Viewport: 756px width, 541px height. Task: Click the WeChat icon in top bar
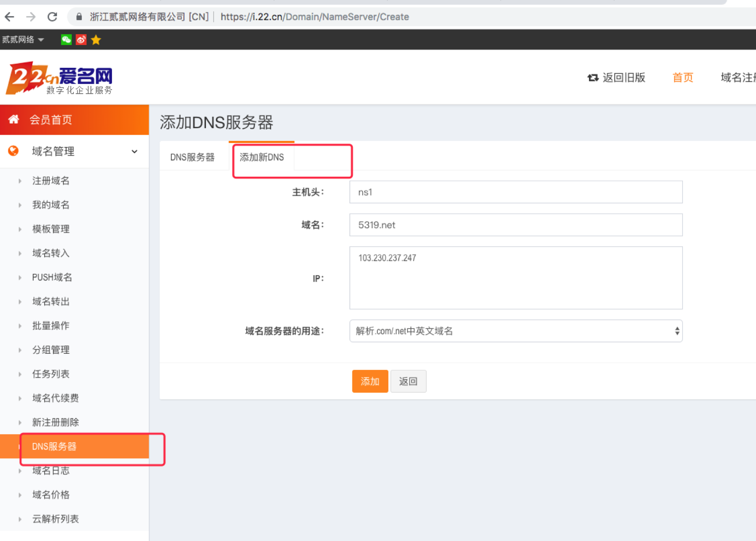point(66,40)
